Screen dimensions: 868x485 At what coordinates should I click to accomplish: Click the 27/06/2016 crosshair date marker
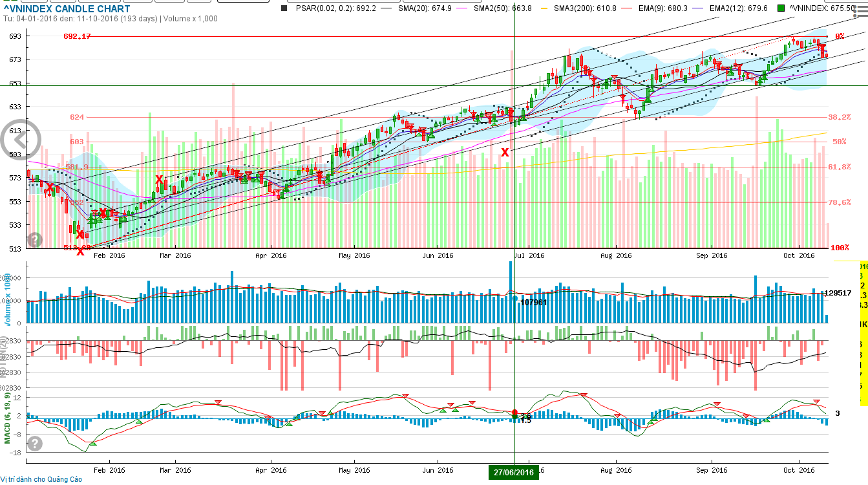click(514, 472)
